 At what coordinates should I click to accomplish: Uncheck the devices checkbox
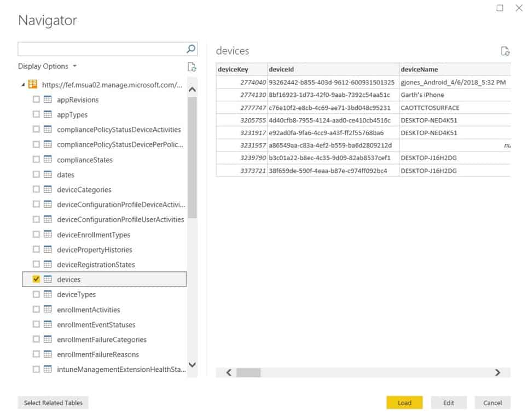pos(36,279)
